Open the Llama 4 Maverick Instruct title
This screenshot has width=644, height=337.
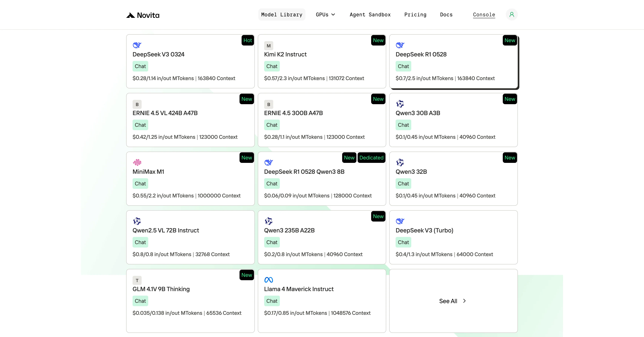(x=299, y=289)
